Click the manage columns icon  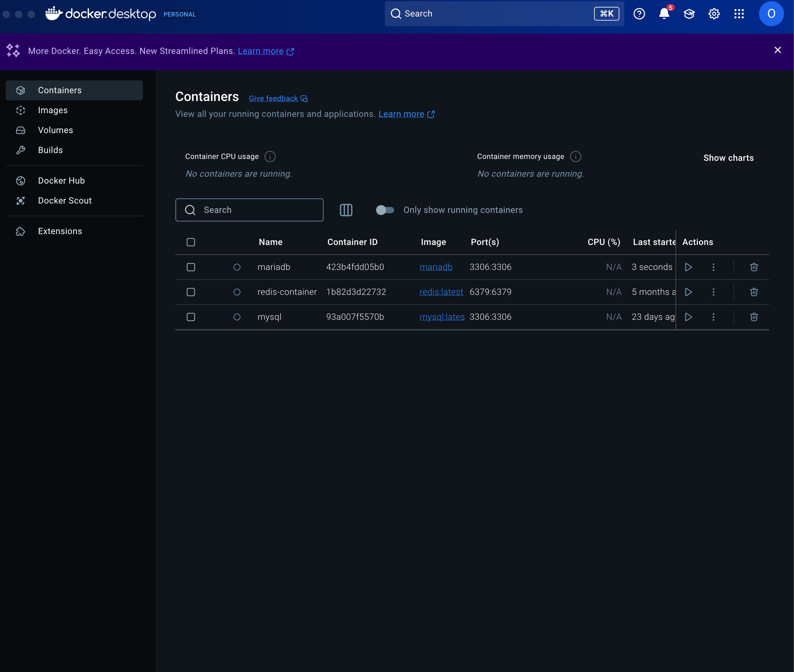(346, 210)
